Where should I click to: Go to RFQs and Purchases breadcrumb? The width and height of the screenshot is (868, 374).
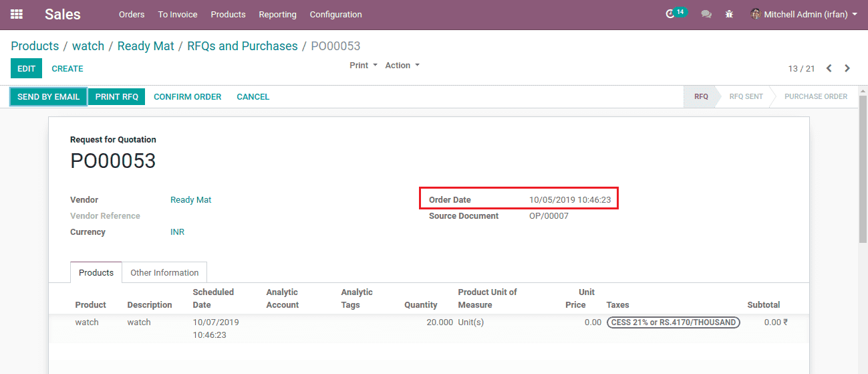click(243, 46)
